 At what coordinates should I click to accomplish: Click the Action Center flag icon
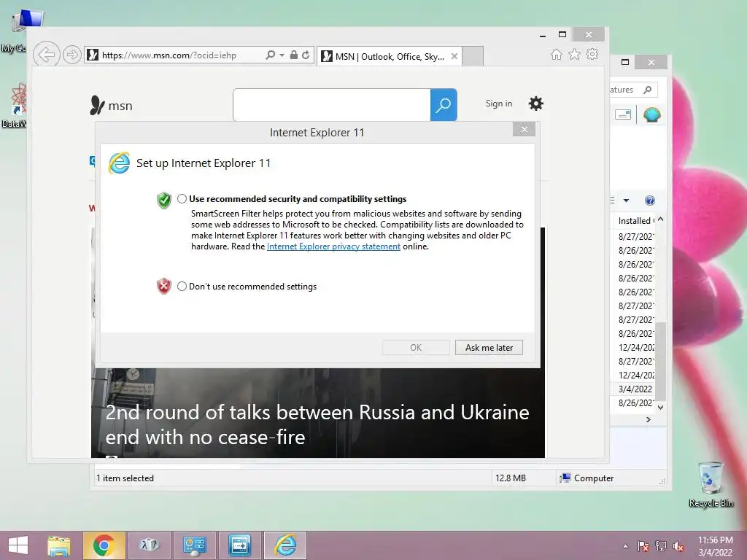pos(643,546)
